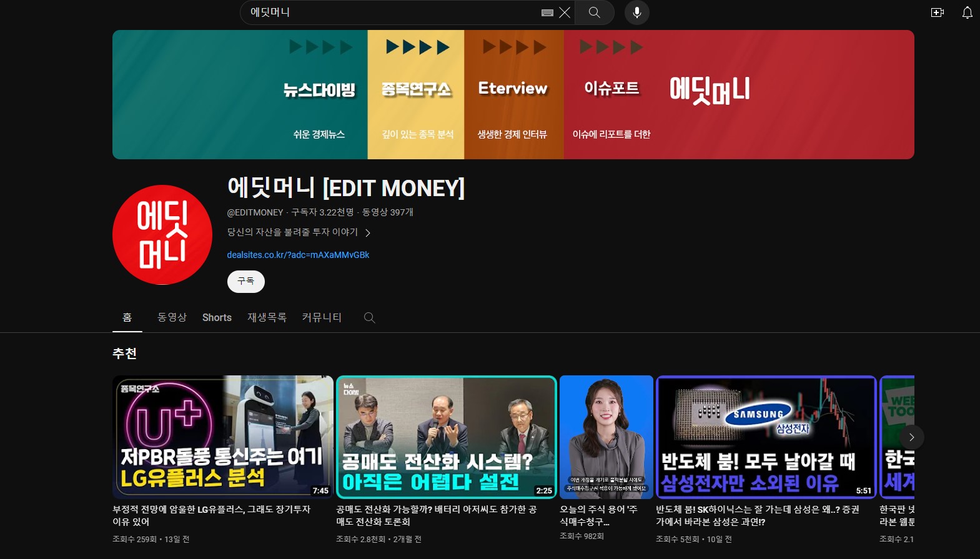Open video title '반도체 붐! SK하이닉스는 잘 가는데'
The image size is (980, 559).
coord(758,515)
